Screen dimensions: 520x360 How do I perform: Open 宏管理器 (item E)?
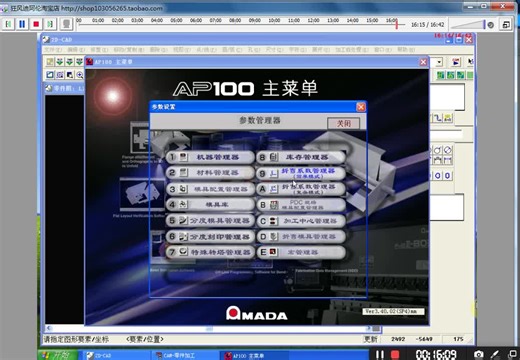pos(301,252)
